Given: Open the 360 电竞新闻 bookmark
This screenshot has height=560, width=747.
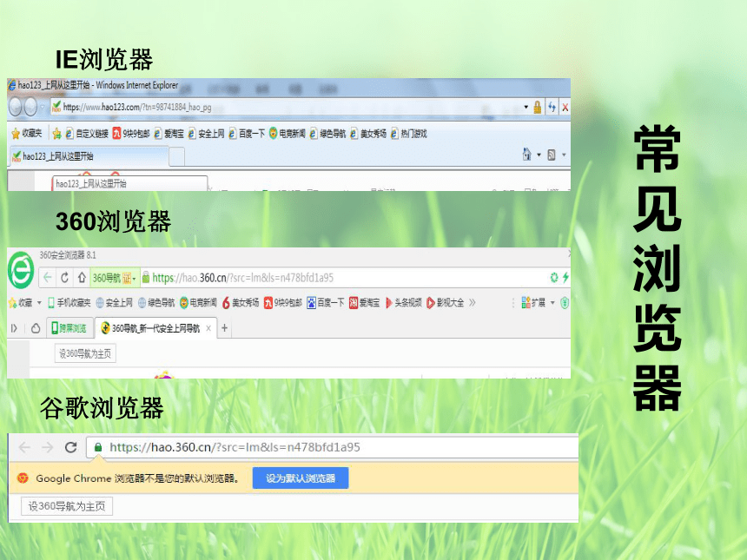Looking at the screenshot, I should [x=198, y=302].
